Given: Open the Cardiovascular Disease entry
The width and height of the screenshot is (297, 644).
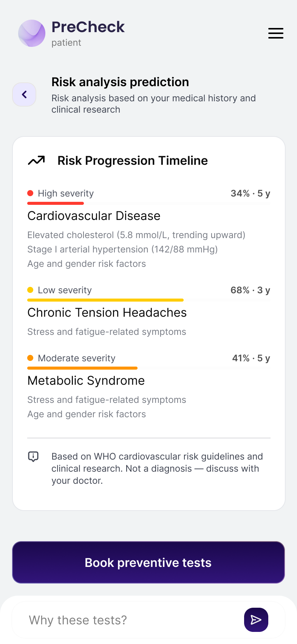Looking at the screenshot, I should 94,216.
